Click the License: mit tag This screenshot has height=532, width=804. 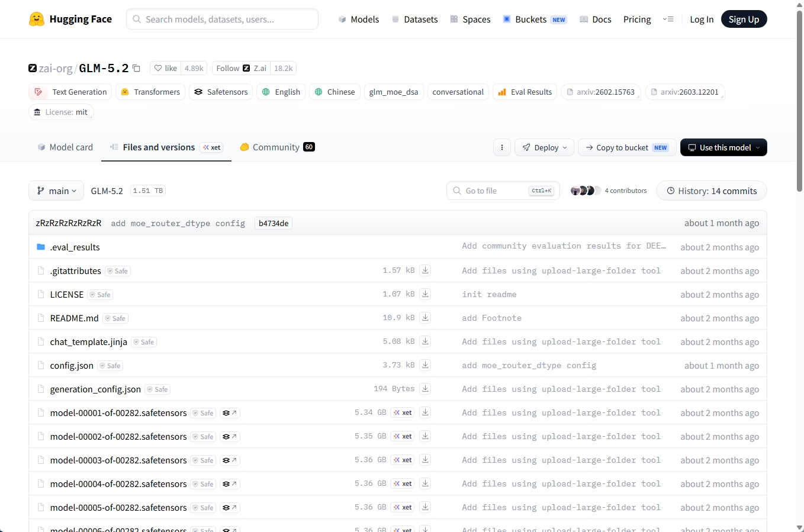[x=61, y=112]
